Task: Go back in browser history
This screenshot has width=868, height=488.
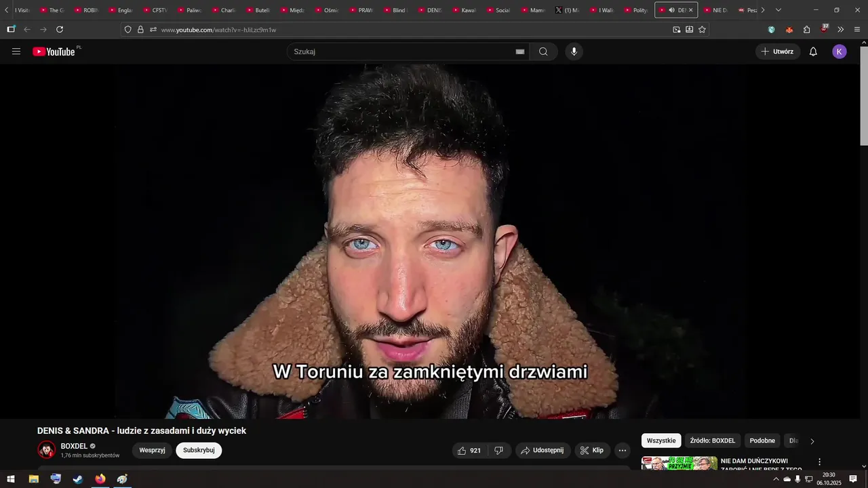Action: coord(27,29)
